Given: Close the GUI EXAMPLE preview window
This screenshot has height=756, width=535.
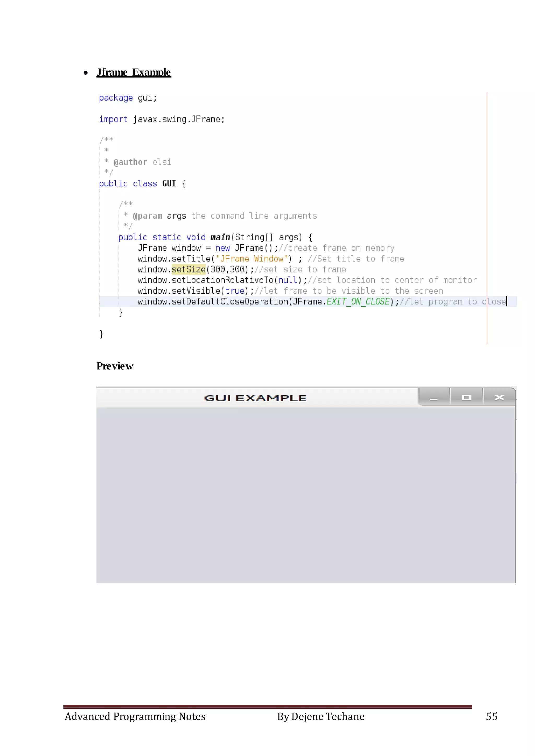Looking at the screenshot, I should point(499,397).
